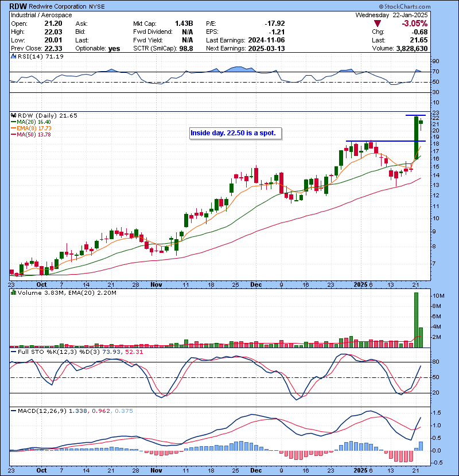459x476 pixels.
Task: Click the 'NYSE' exchange label
Action: [96, 7]
